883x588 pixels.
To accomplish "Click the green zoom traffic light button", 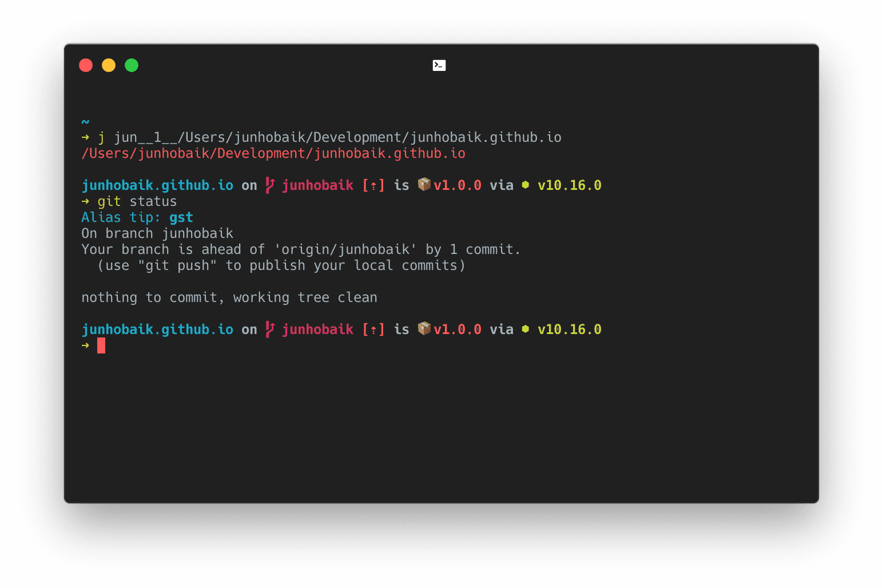I will click(x=132, y=65).
